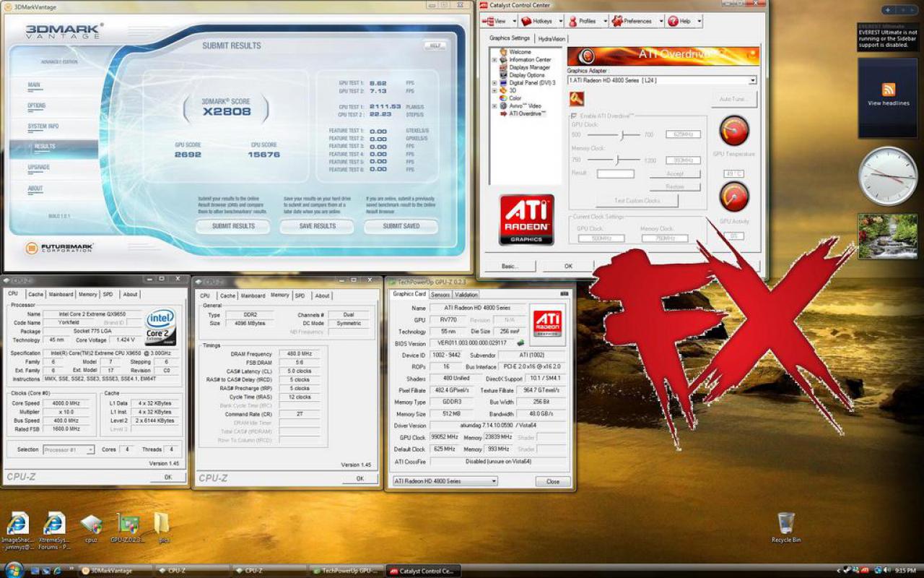Click the ATI Overdrive key unlock icon
Viewport: 924px width, 578px height.
(x=576, y=99)
